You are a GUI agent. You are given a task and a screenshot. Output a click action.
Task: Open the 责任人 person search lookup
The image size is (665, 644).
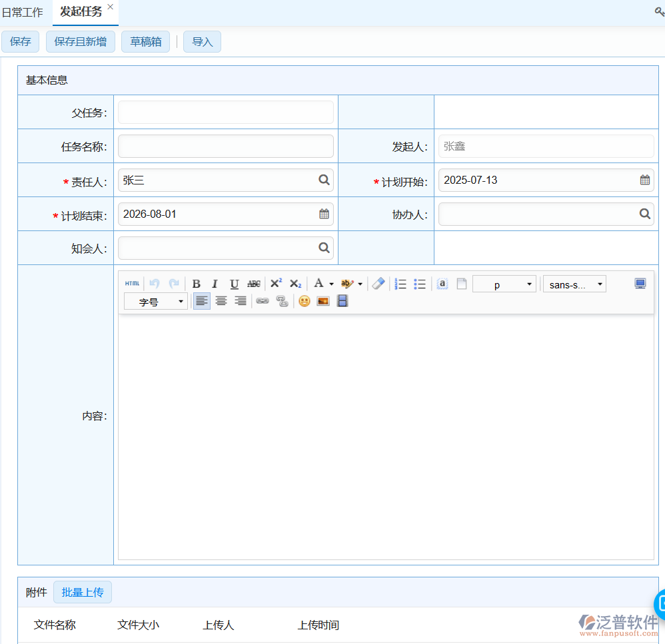tap(325, 180)
